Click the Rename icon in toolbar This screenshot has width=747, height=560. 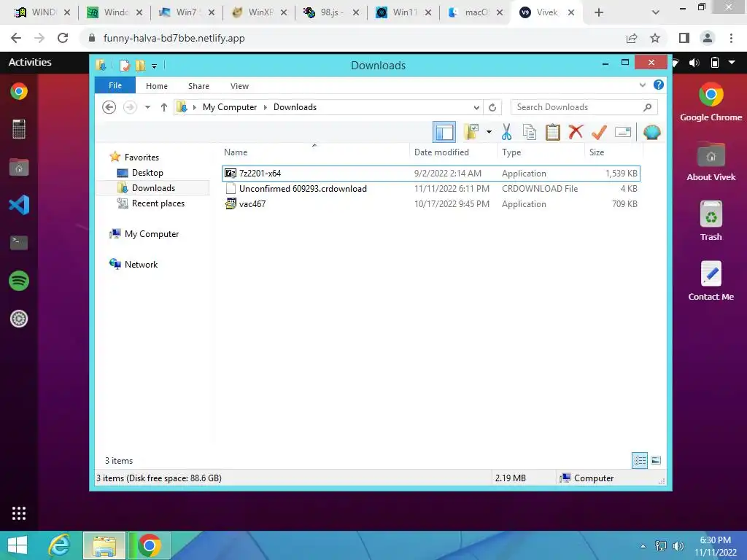click(623, 132)
